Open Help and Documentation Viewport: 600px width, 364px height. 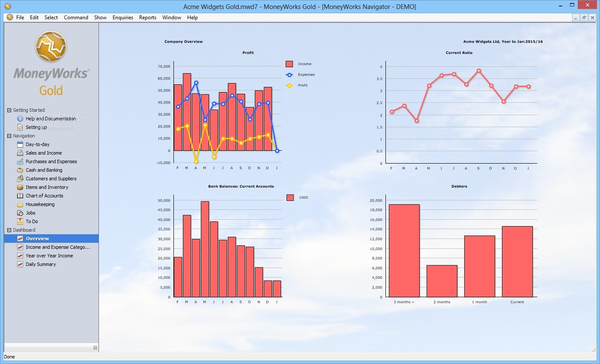(x=51, y=119)
